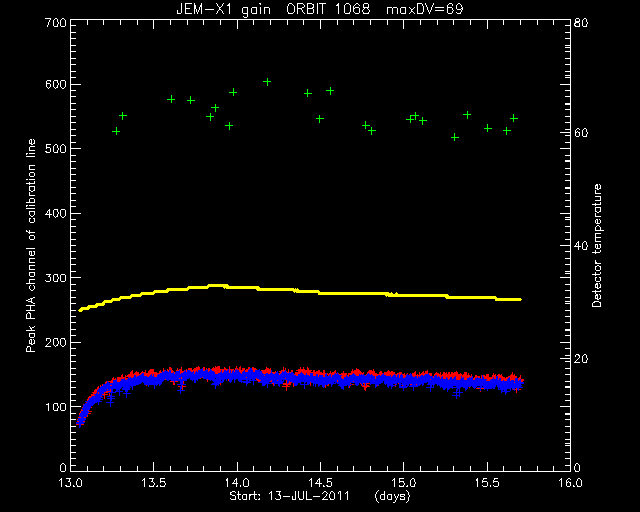Screen dimensions: 640x512
Task: Click the plot title JEM-X1 gain ORBIT 1068
Action: point(273,9)
